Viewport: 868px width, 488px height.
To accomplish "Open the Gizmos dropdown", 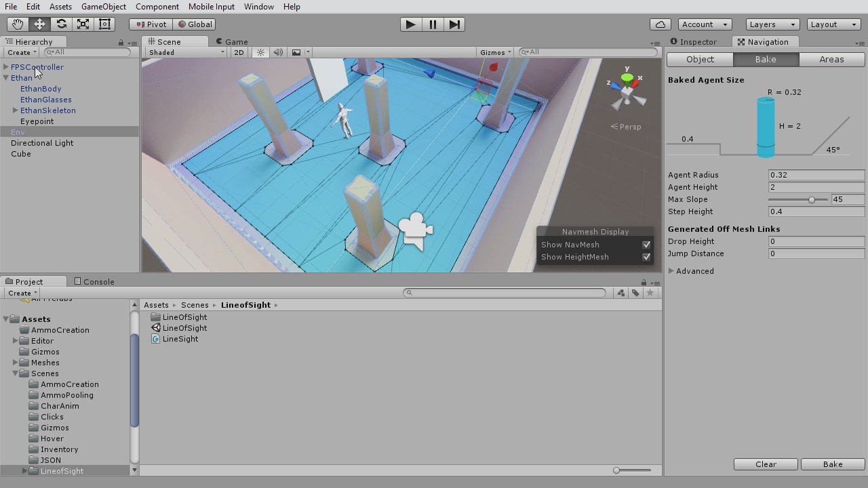I will (495, 52).
